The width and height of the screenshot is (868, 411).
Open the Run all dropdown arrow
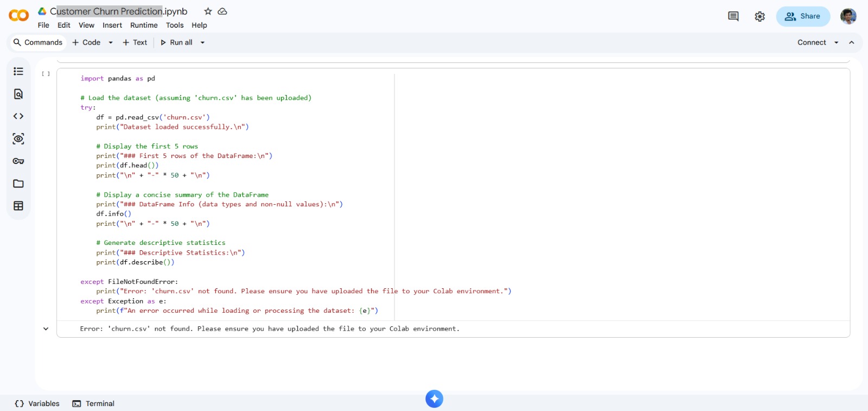203,42
